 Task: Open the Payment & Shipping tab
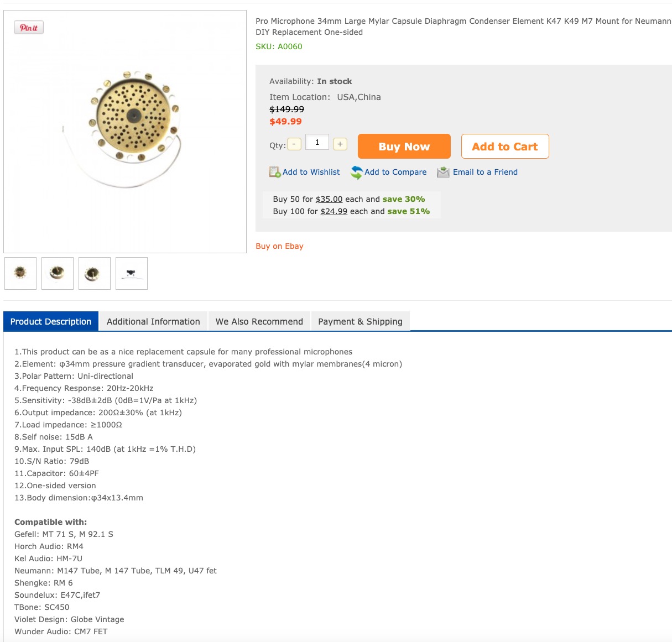[x=360, y=321]
